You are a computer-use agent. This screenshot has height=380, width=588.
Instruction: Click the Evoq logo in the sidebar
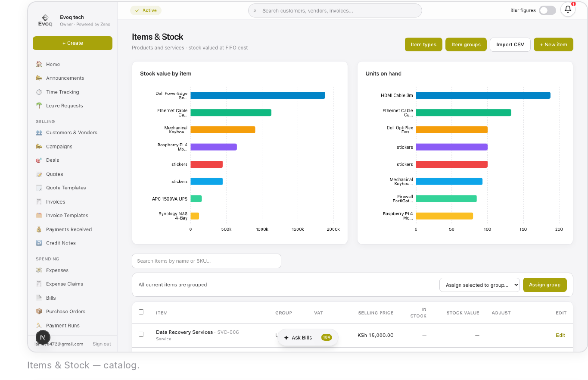point(45,20)
